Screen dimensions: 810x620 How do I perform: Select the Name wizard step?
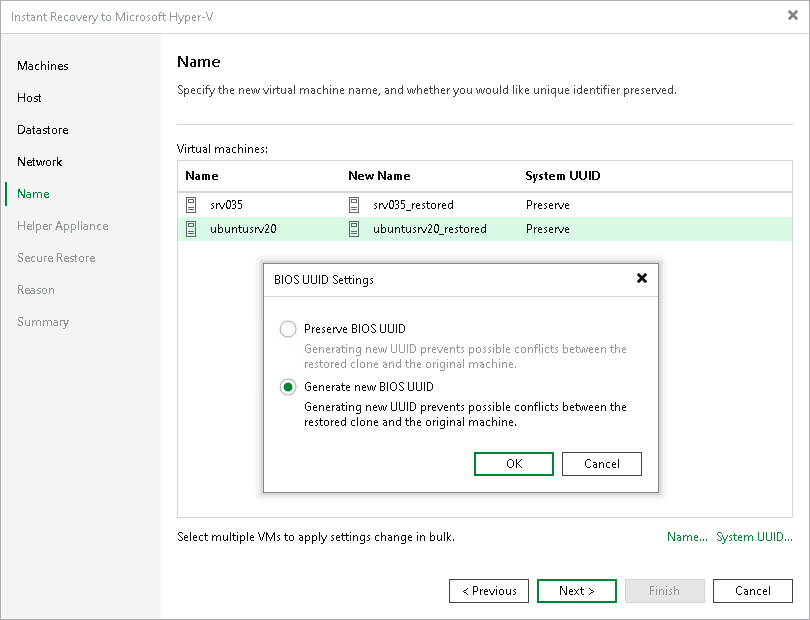34,194
